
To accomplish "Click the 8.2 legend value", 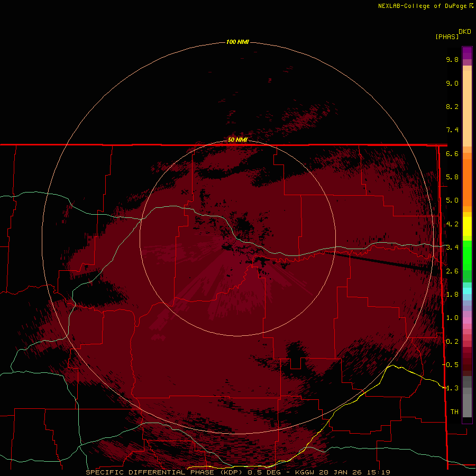I will [x=452, y=106].
